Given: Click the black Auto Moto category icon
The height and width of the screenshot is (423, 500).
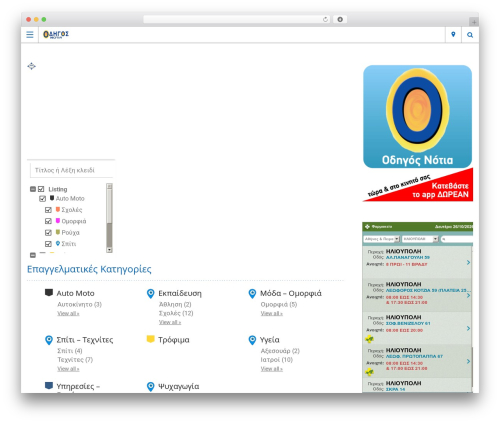Looking at the screenshot, I should click(x=49, y=293).
